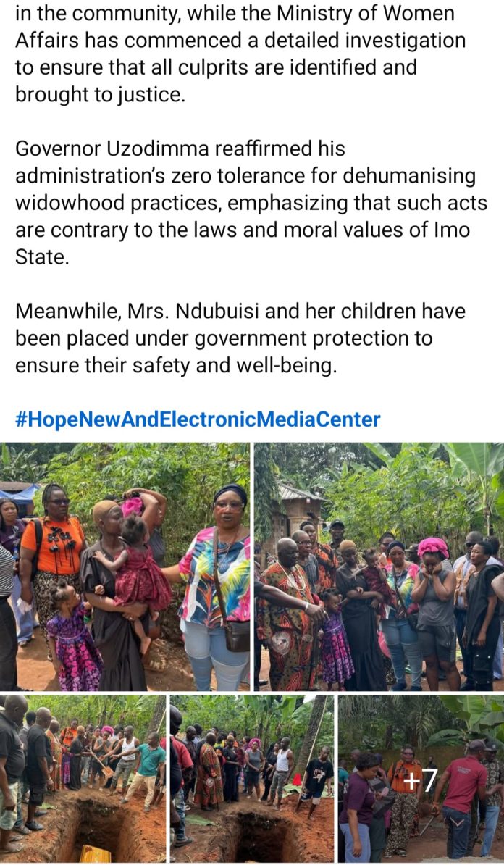The image size is (504, 865).
Task: View the +7 additional photos
Action: tap(421, 779)
